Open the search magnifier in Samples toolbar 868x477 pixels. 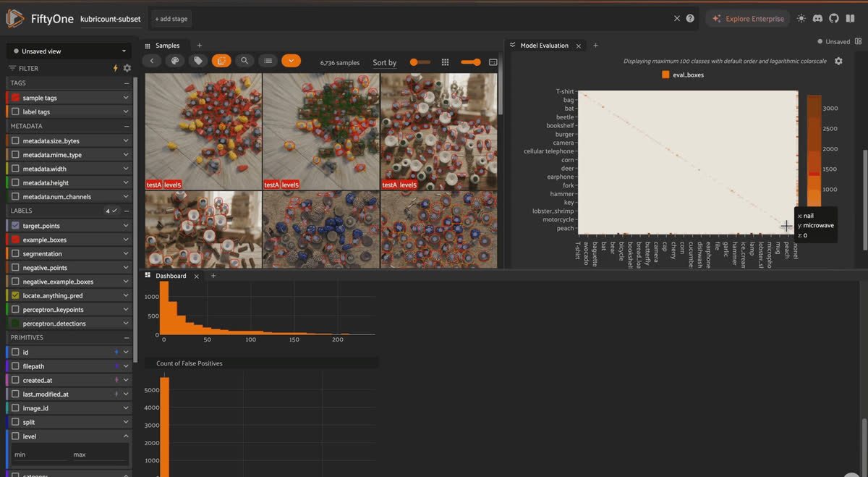[x=244, y=62]
